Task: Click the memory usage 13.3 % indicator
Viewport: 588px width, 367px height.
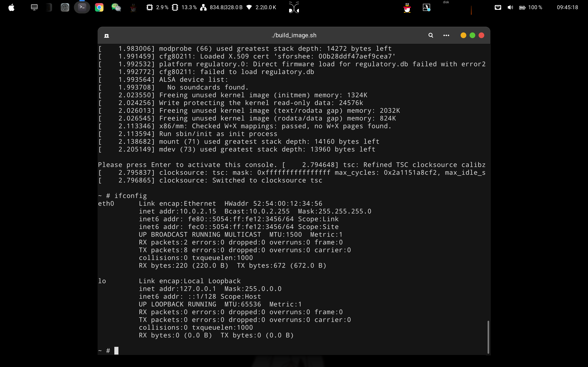Action: 184,8
